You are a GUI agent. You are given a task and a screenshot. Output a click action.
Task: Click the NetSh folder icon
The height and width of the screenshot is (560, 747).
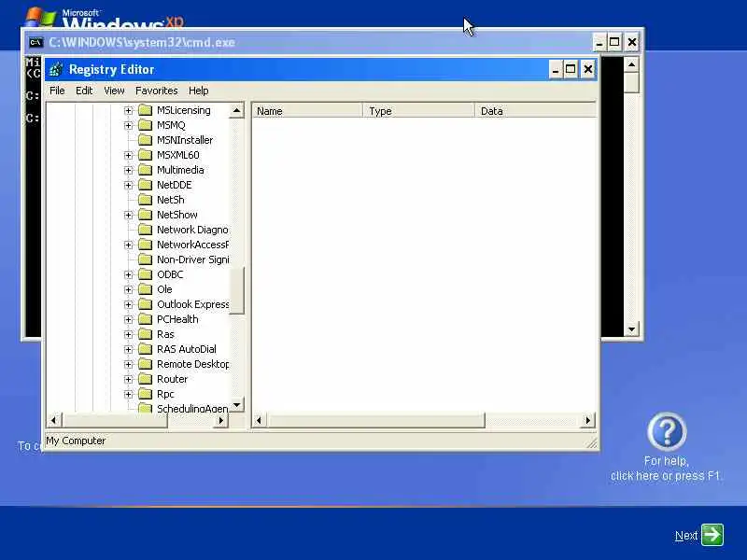pyautogui.click(x=145, y=200)
